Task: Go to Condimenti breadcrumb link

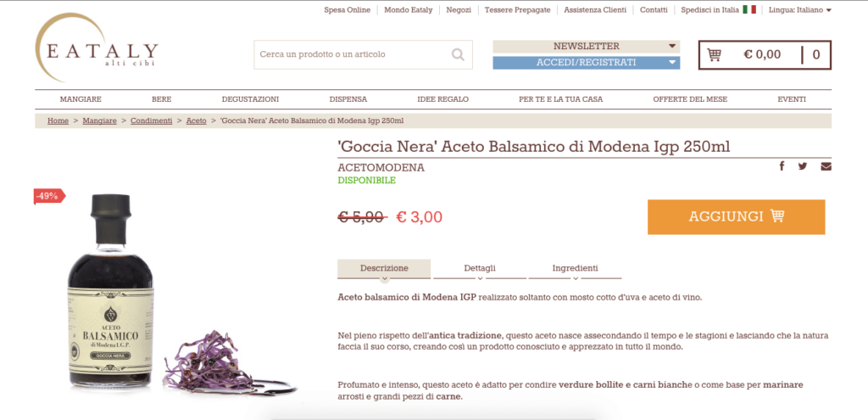Action: pyautogui.click(x=151, y=120)
